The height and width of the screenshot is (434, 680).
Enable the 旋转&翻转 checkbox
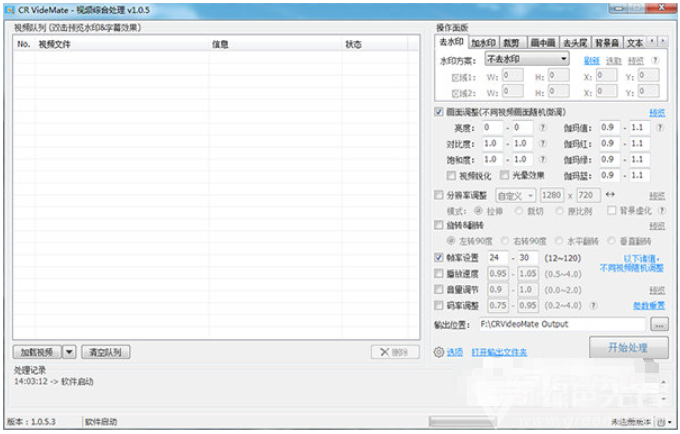pos(438,225)
